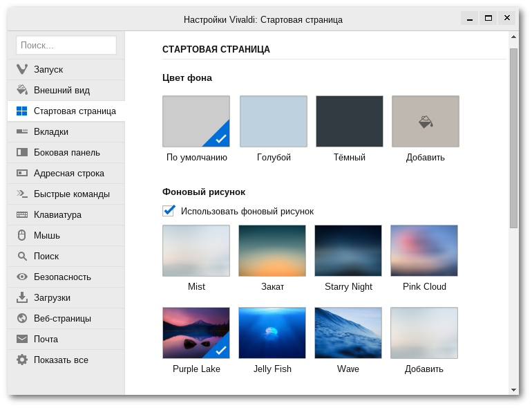Open the Быстрые команды section
This screenshot has height=408, width=532.
point(66,194)
